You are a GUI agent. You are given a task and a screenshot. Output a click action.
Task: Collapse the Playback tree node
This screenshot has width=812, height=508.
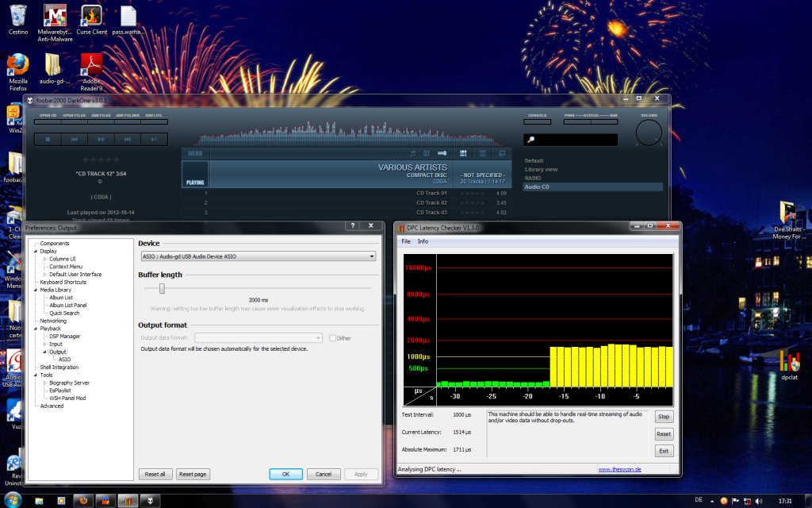[x=36, y=329]
